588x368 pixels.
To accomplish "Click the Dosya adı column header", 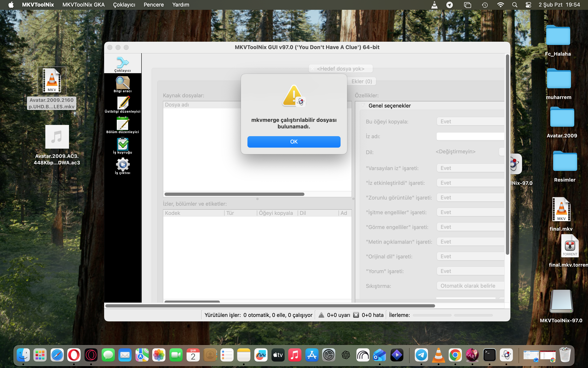I will tap(202, 105).
